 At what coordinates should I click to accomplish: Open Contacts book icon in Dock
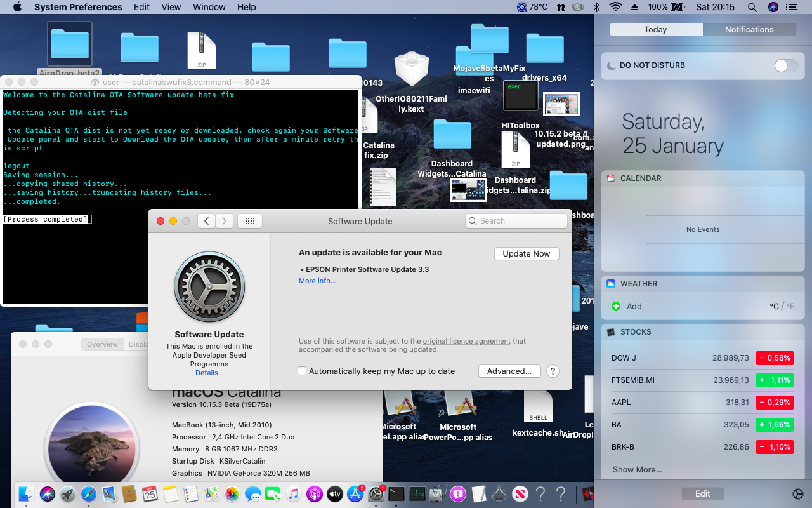pyautogui.click(x=129, y=494)
